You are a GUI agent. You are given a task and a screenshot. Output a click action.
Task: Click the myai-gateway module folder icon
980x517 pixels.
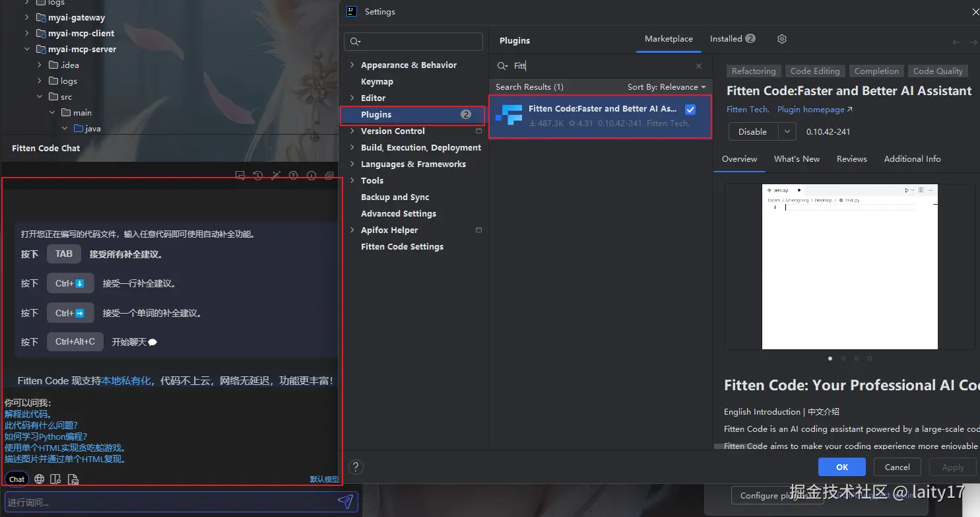point(40,18)
